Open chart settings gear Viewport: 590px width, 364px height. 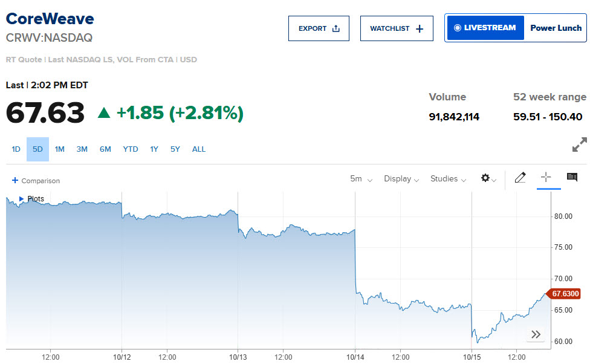(x=485, y=178)
